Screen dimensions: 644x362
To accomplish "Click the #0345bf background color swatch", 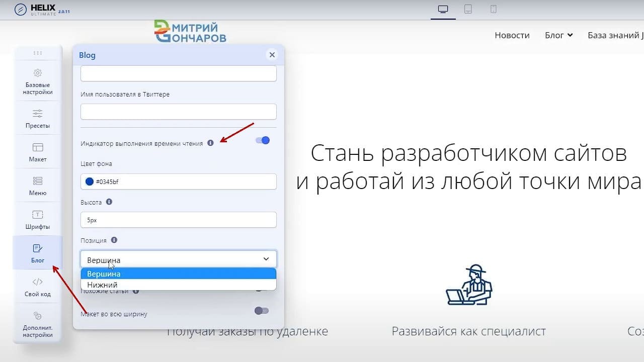I will point(90,182).
